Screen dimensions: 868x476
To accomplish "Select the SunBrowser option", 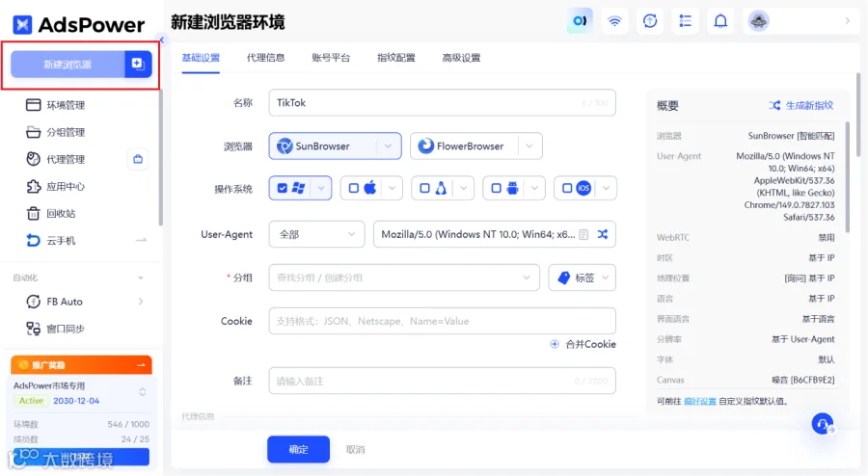I will [x=323, y=145].
